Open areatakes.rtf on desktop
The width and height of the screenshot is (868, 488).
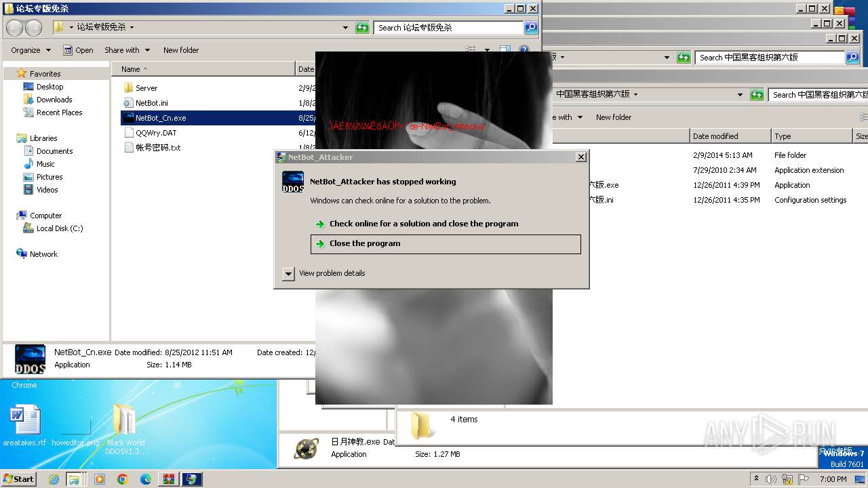(24, 424)
